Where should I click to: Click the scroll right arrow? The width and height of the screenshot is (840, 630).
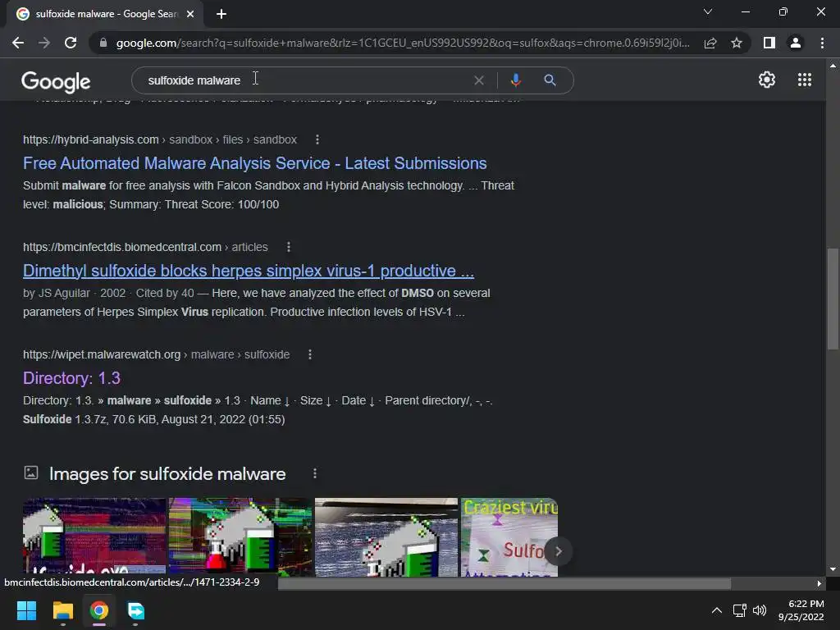pos(819,583)
